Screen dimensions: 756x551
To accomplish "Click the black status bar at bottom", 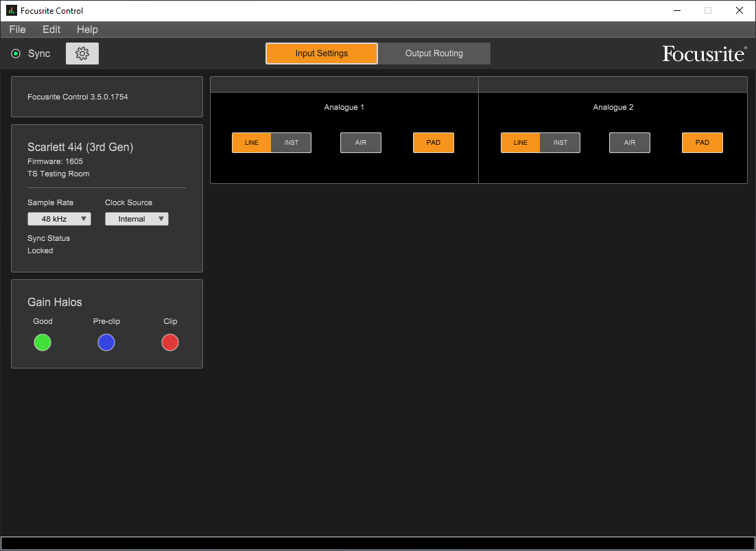I will click(x=378, y=543).
